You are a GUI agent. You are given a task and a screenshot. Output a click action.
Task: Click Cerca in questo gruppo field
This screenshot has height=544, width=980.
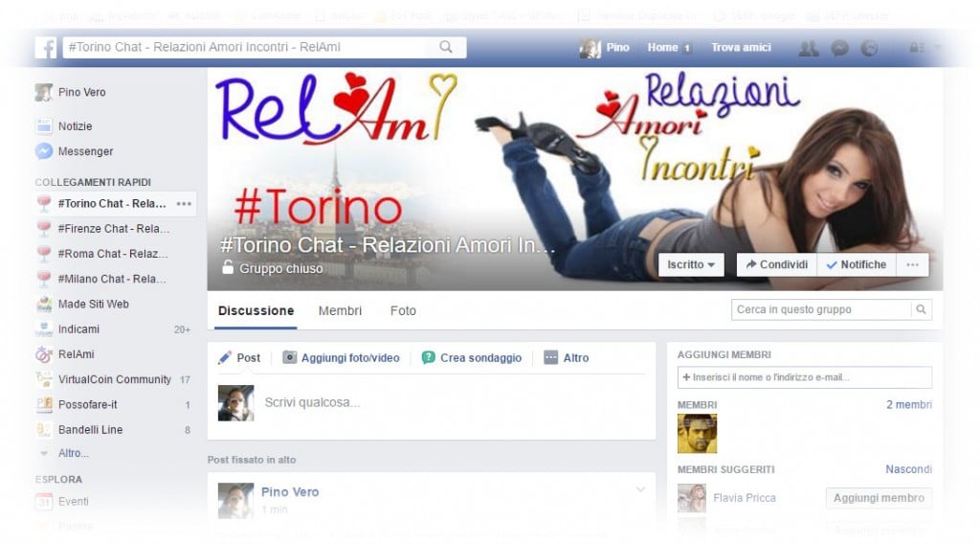pyautogui.click(x=821, y=309)
